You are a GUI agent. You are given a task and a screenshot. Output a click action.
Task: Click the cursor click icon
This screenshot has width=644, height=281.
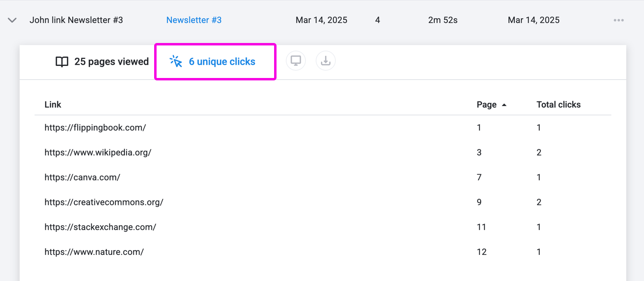coord(176,61)
